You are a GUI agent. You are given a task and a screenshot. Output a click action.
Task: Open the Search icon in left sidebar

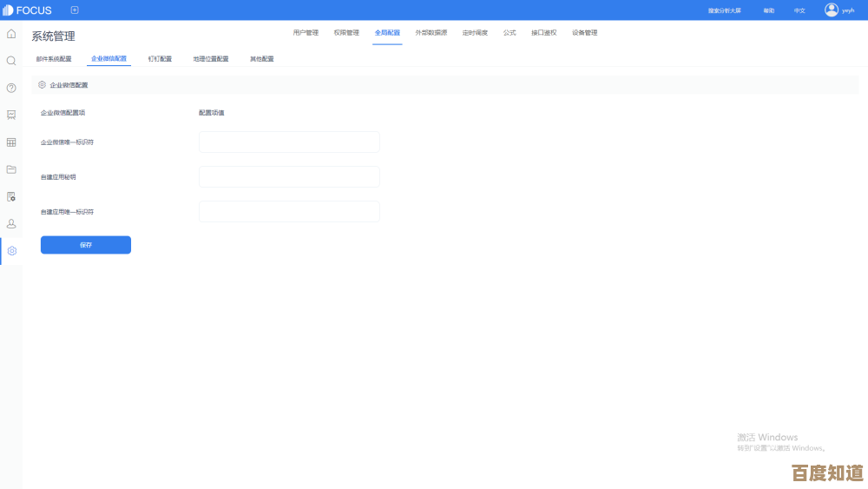[11, 61]
